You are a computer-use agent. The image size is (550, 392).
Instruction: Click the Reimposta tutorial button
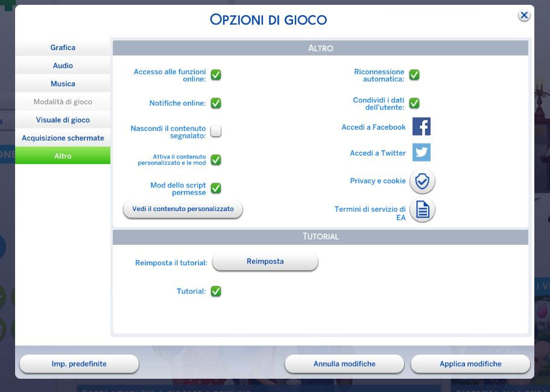pos(265,262)
